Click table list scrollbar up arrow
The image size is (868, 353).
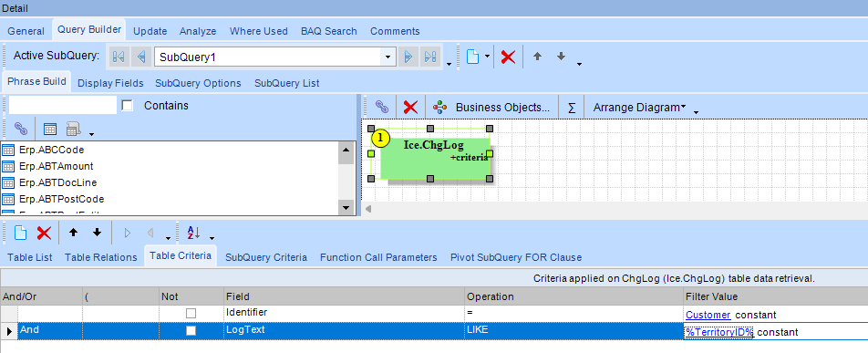[346, 150]
